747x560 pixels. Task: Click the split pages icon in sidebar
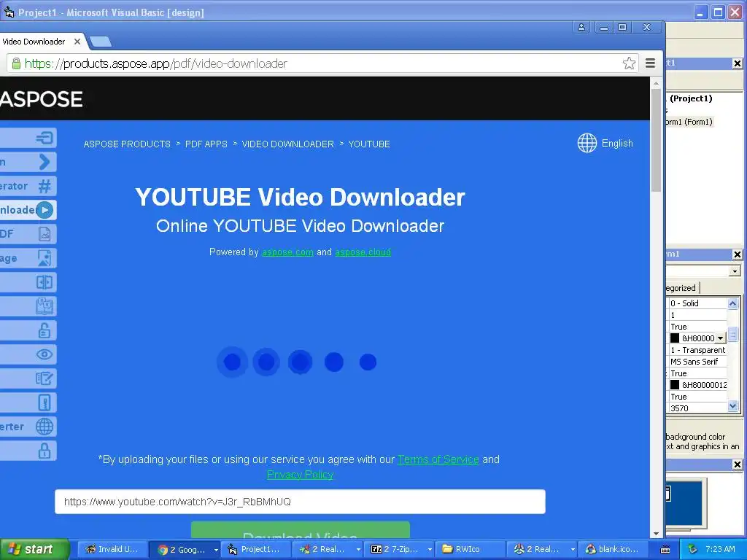click(x=44, y=282)
